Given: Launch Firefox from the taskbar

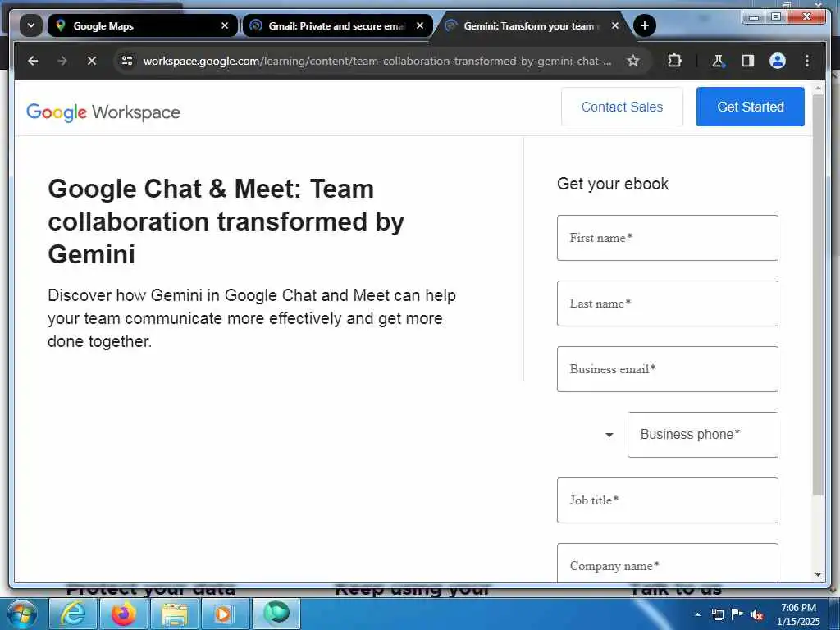Looking at the screenshot, I should (124, 614).
